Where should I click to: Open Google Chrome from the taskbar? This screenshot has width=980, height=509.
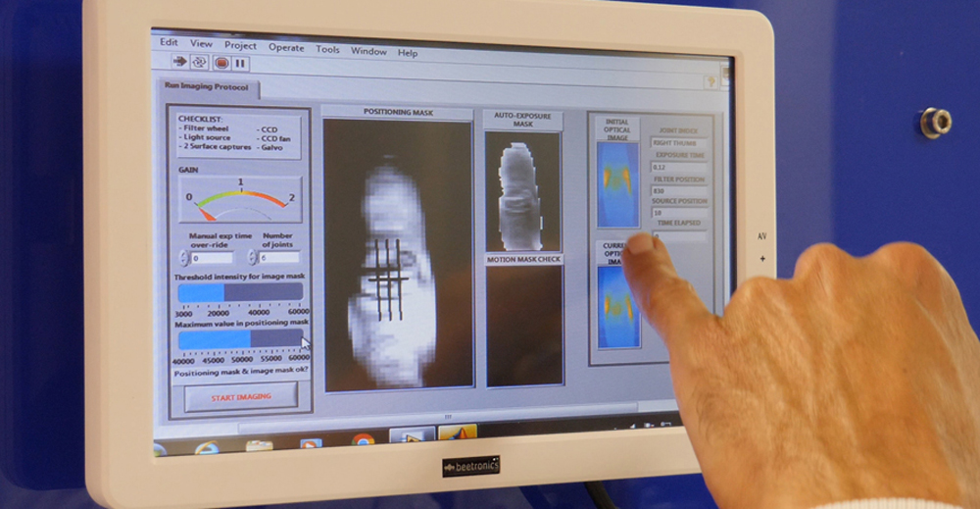363,440
